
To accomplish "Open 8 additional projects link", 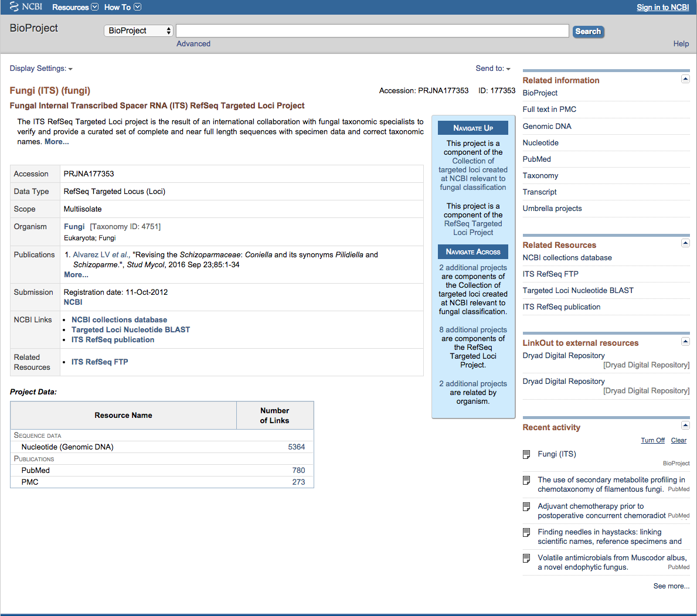I will [473, 330].
